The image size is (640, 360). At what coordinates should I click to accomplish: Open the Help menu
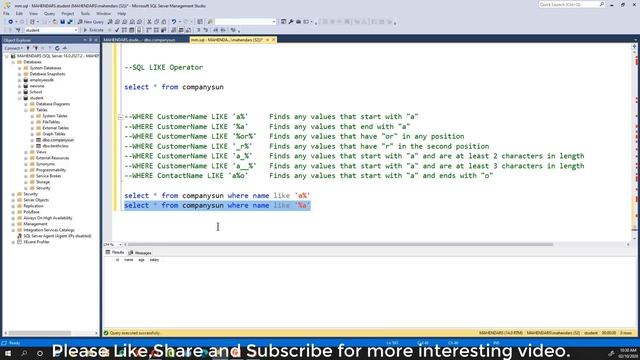[x=122, y=13]
